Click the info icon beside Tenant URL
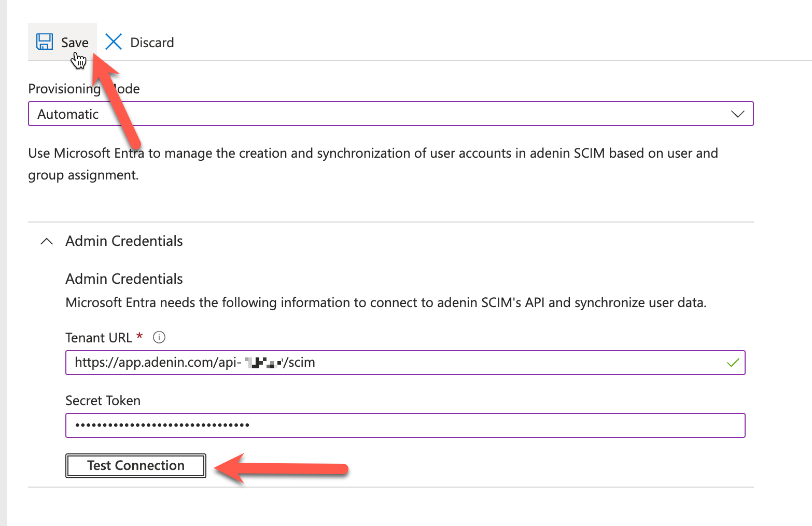Viewport: 812px width, 526px height. pos(159,337)
